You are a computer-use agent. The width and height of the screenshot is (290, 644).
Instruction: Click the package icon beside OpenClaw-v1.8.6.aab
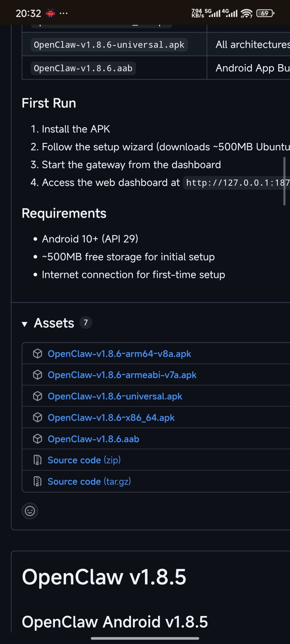coord(37,439)
